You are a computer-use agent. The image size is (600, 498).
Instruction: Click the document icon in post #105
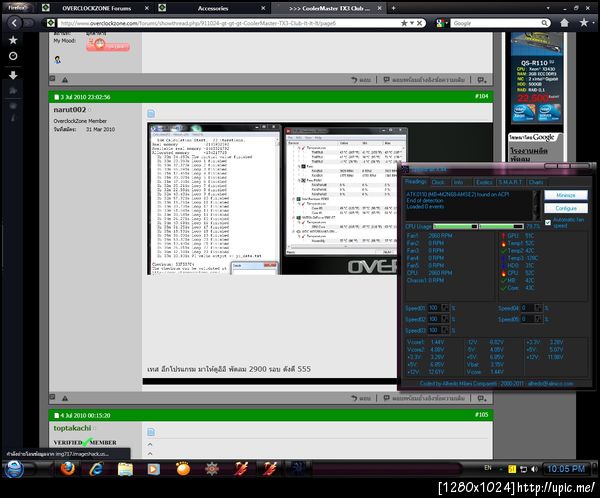tap(151, 432)
